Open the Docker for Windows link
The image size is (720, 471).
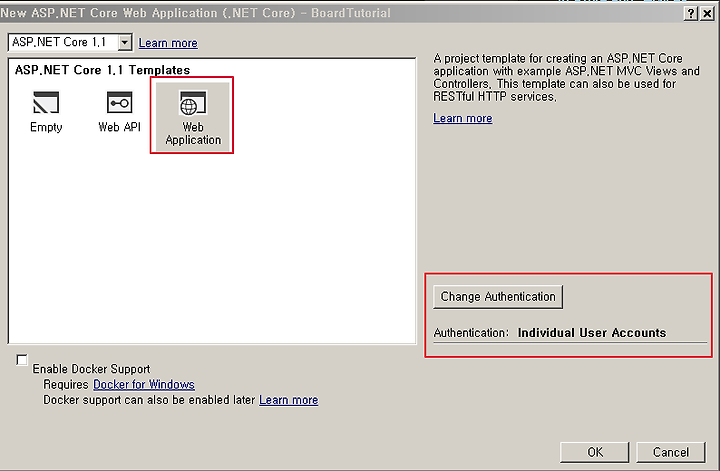pyautogui.click(x=144, y=384)
